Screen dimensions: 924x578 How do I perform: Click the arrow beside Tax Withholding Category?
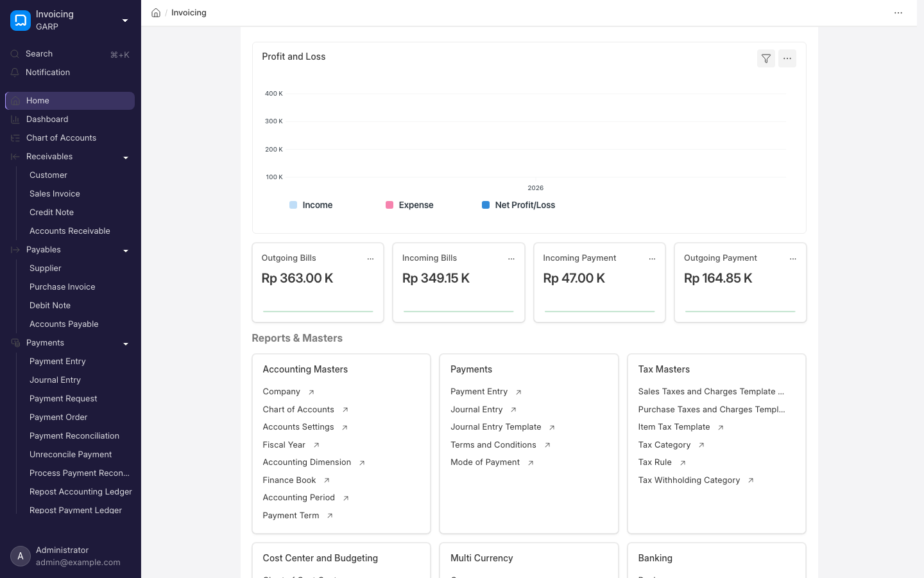(751, 480)
